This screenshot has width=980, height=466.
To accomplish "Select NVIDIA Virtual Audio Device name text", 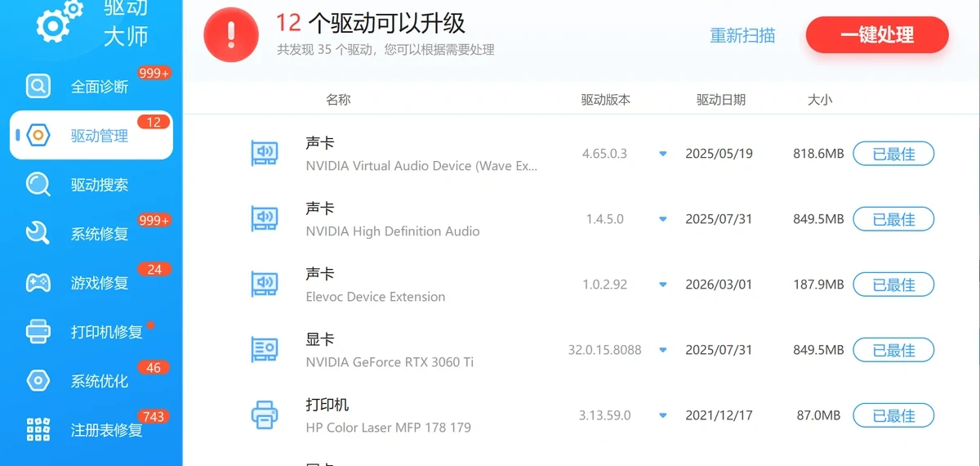I will [x=422, y=166].
